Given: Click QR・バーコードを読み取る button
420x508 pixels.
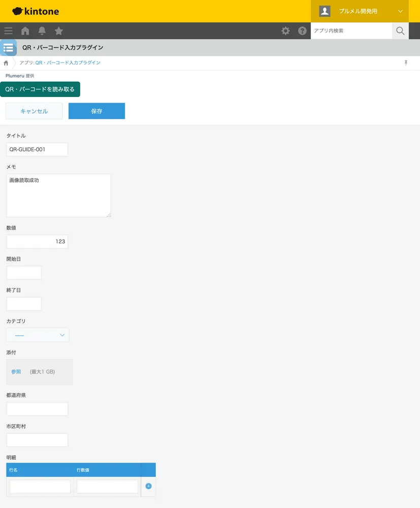Looking at the screenshot, I should [x=40, y=89].
